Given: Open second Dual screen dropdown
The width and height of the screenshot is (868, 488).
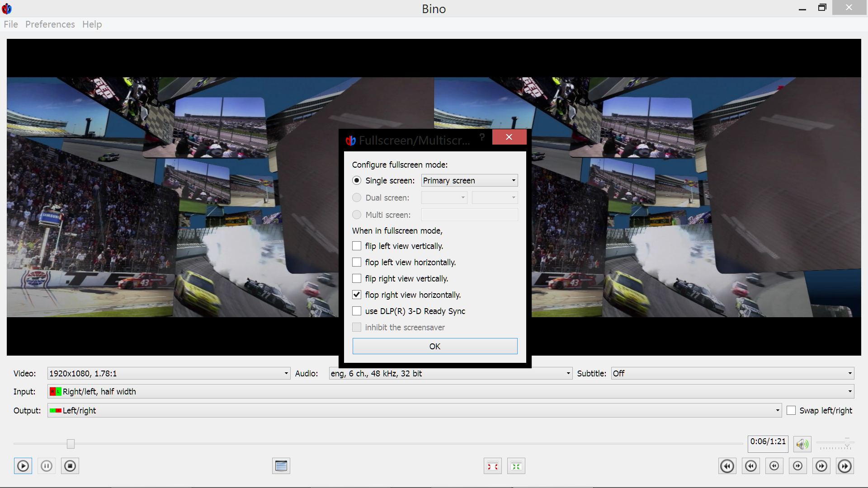Looking at the screenshot, I should (495, 197).
